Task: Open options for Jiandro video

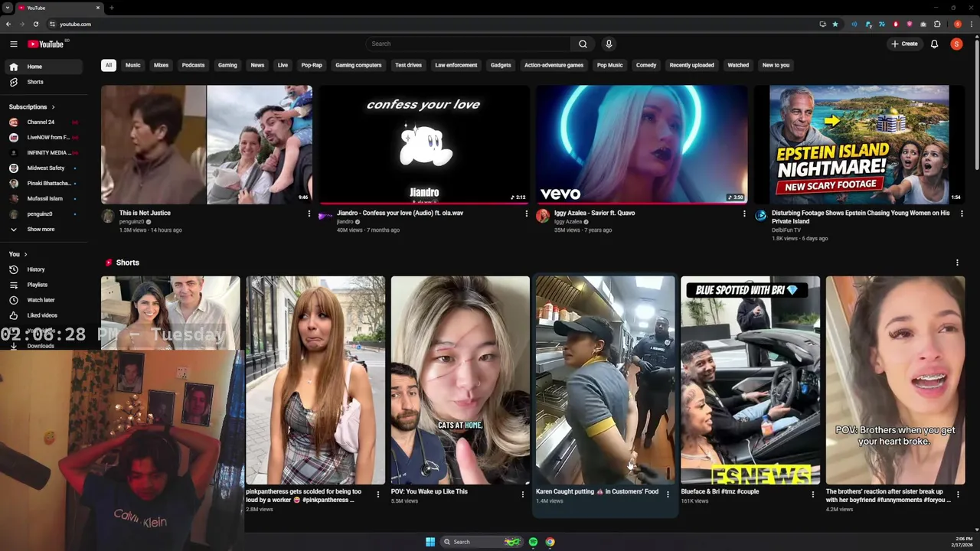Action: (526, 214)
